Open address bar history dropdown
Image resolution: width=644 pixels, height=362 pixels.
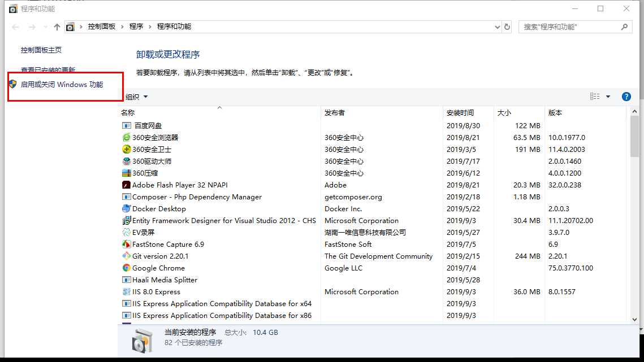[x=498, y=27]
